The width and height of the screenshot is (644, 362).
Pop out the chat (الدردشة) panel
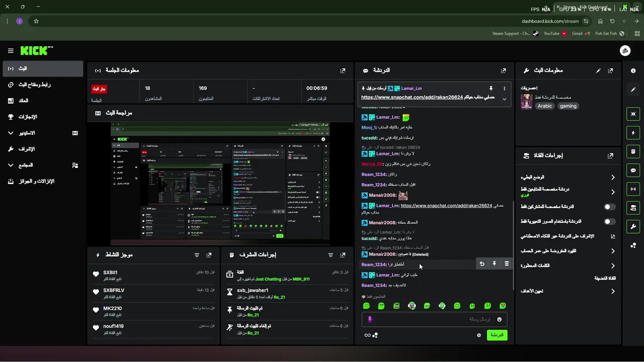pyautogui.click(x=503, y=71)
